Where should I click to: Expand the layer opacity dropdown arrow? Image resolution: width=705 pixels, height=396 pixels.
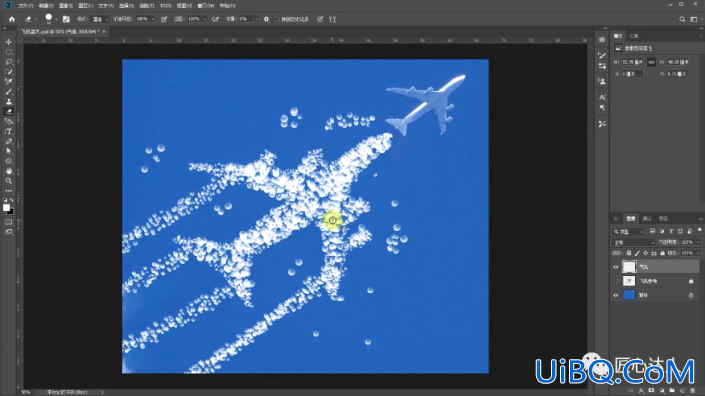click(x=697, y=242)
